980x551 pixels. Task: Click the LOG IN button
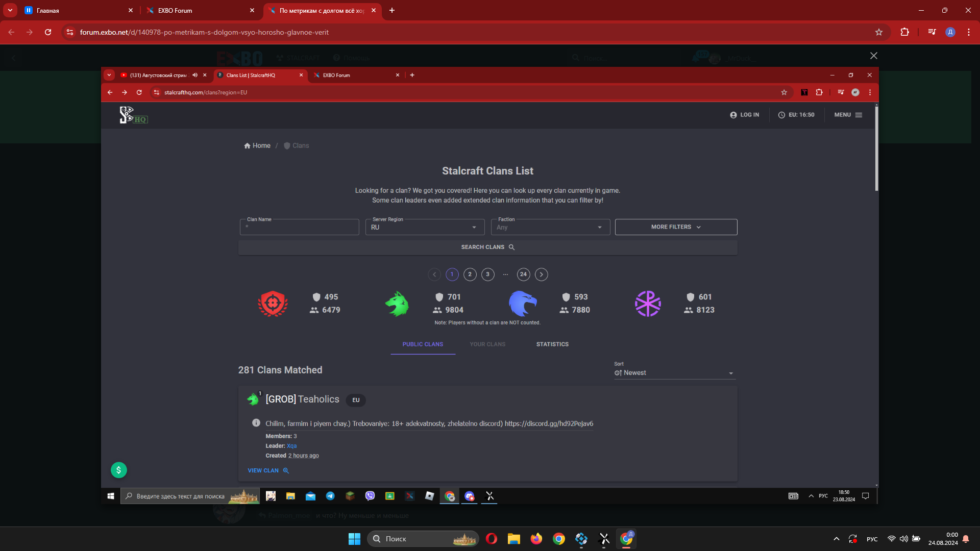click(744, 115)
